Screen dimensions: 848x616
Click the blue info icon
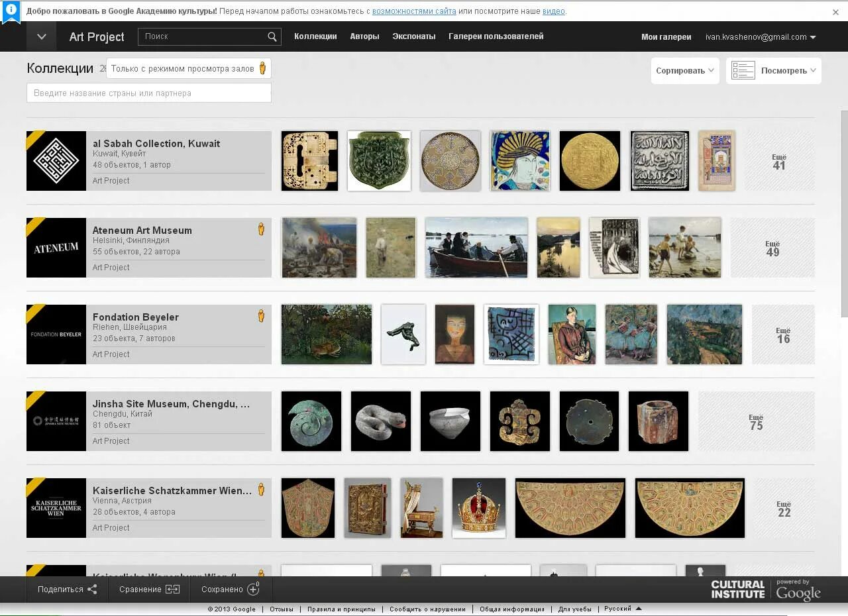[11, 11]
